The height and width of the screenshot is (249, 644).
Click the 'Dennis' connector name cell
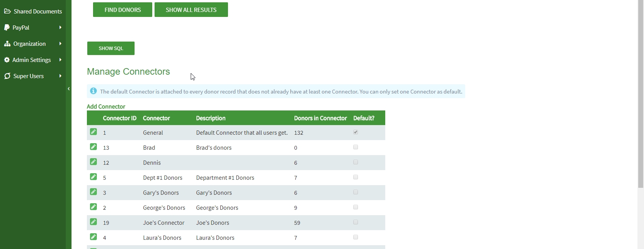[x=152, y=163]
